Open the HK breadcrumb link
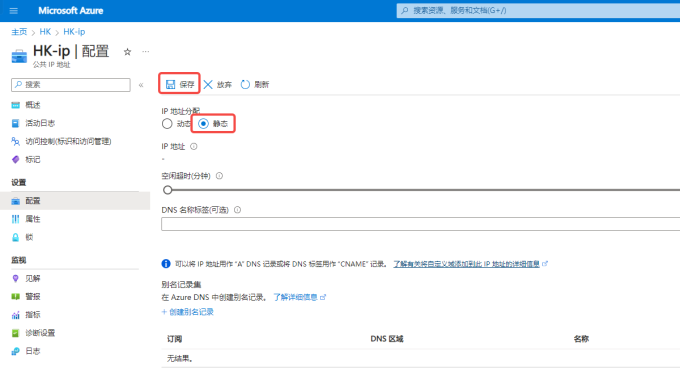The width and height of the screenshot is (680, 368). [x=45, y=32]
